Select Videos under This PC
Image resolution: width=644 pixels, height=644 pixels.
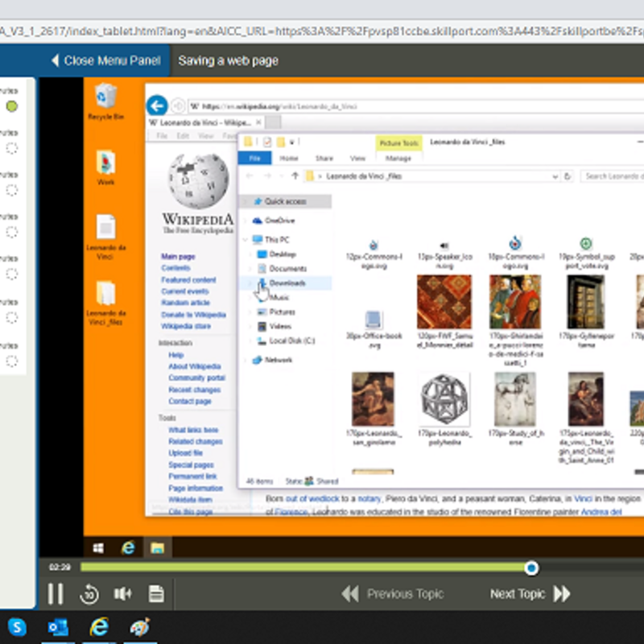(x=280, y=326)
